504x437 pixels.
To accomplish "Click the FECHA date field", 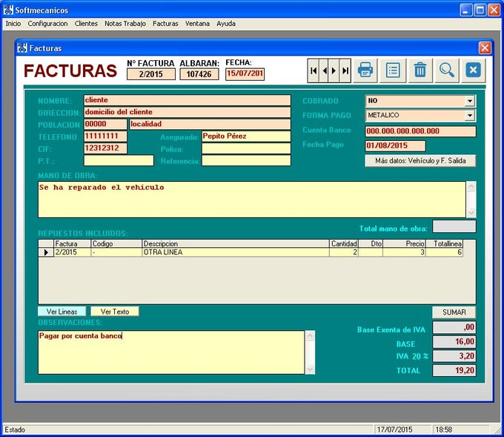I will (245, 74).
